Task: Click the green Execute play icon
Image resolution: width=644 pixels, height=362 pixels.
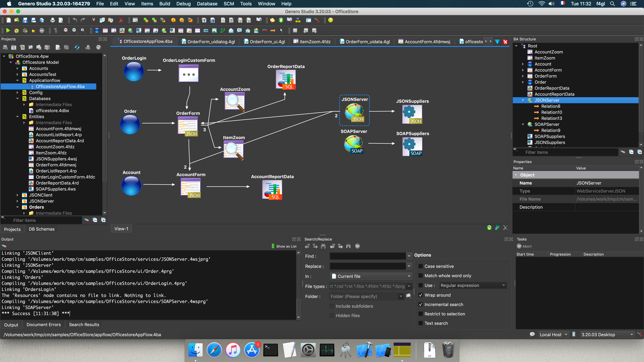Action: click(8, 31)
